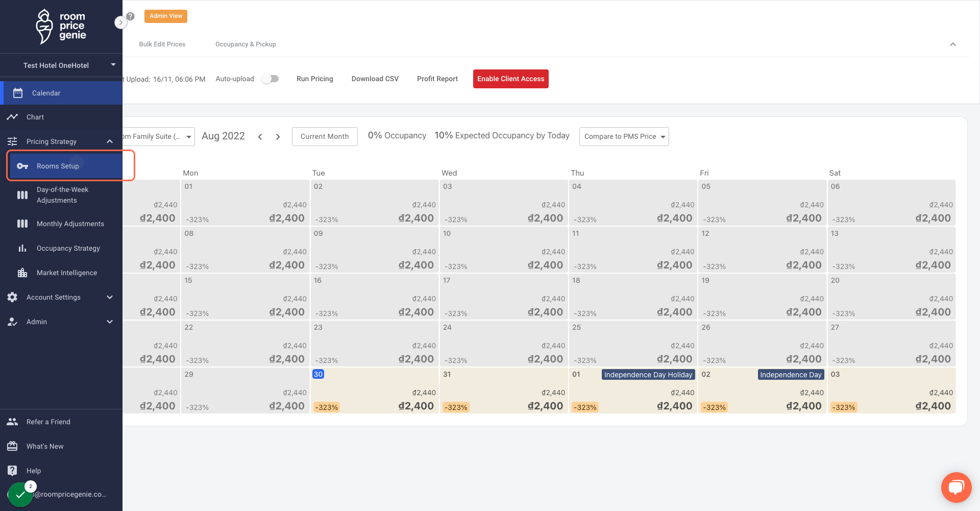Click the Run Pricing button
Viewport: 980px width, 511px height.
coord(315,79)
